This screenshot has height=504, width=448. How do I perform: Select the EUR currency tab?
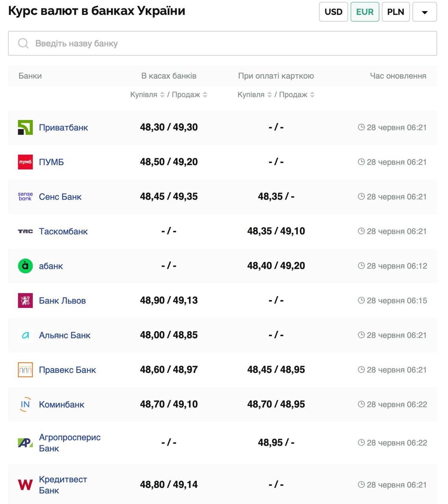coord(365,12)
